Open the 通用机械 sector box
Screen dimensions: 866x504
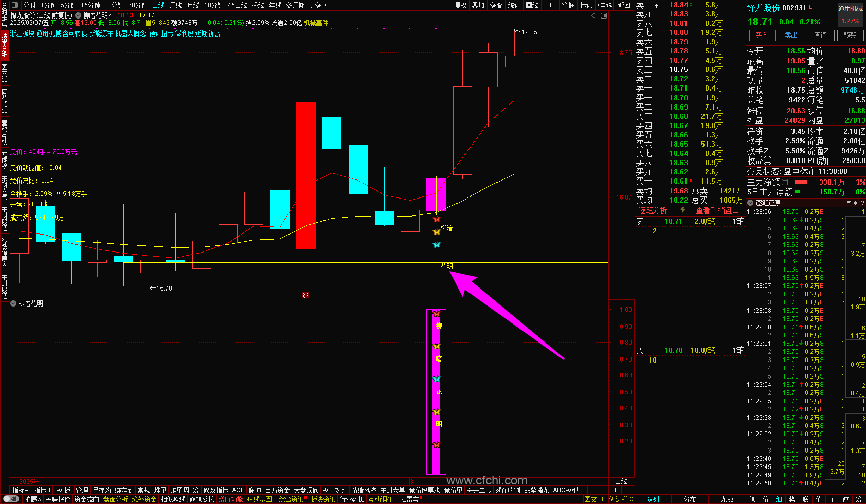851,14
